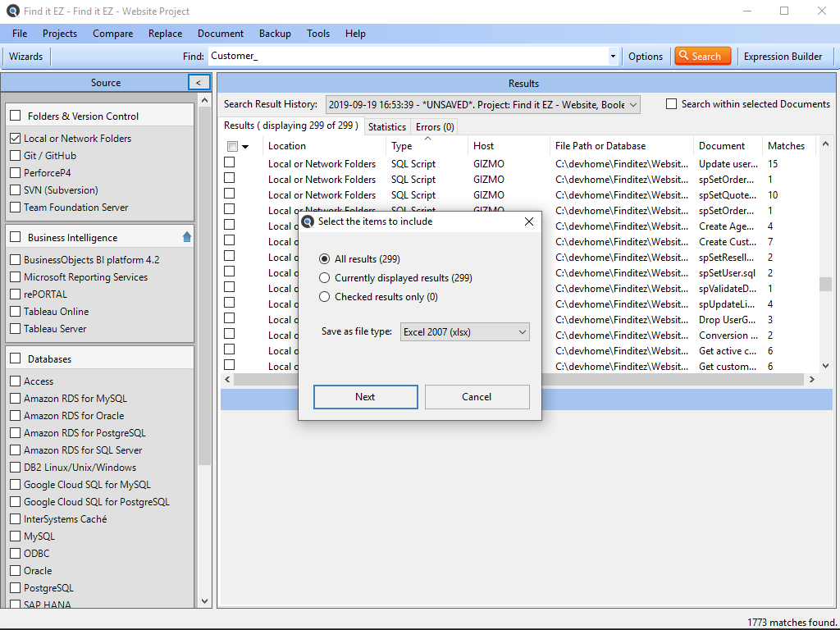Choose the Checked results only option
Screen dimensions: 840x630
pyautogui.click(x=325, y=297)
